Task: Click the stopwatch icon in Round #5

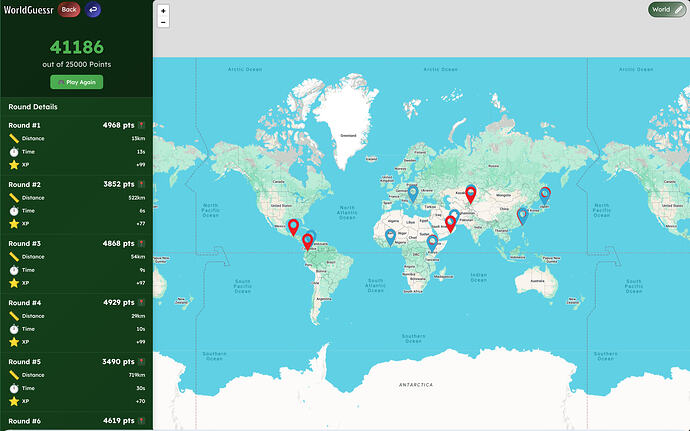Action: click(x=14, y=388)
